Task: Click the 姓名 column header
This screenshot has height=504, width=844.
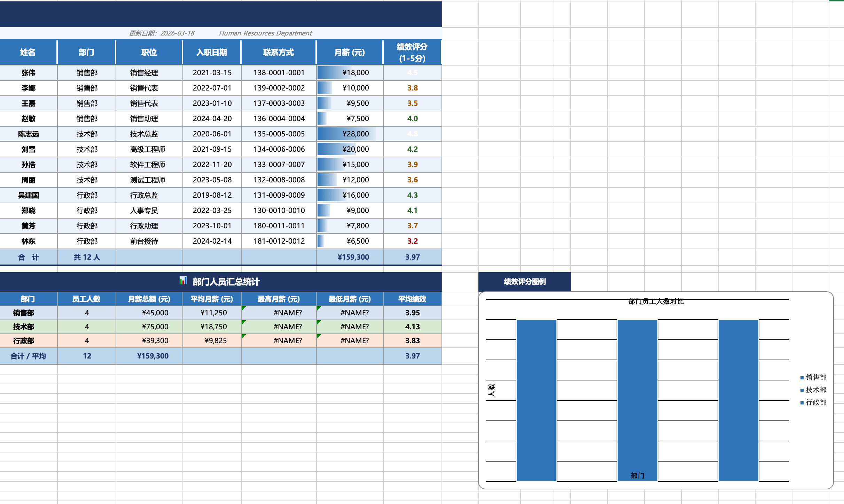Action: pos(28,53)
